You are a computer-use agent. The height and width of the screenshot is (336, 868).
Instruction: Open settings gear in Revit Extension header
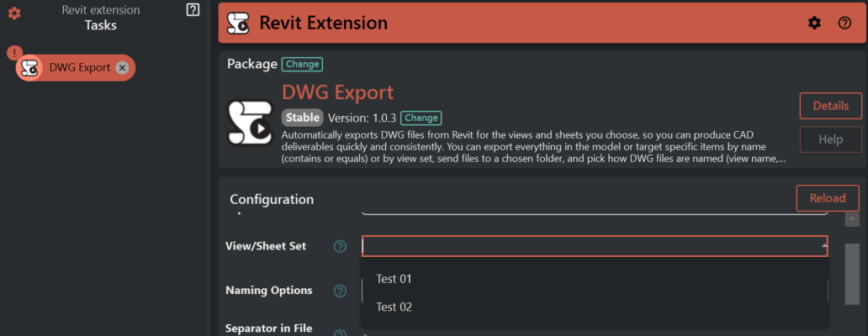point(814,23)
